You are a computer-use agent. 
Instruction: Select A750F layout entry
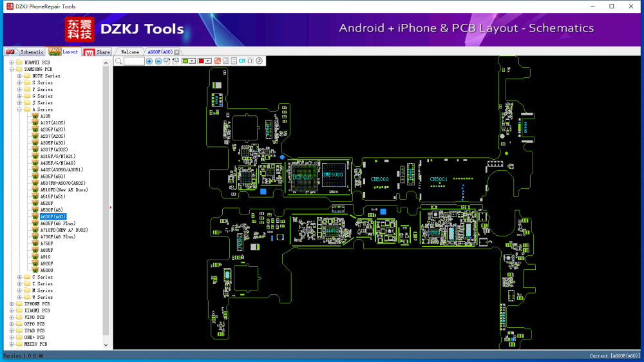coord(46,243)
